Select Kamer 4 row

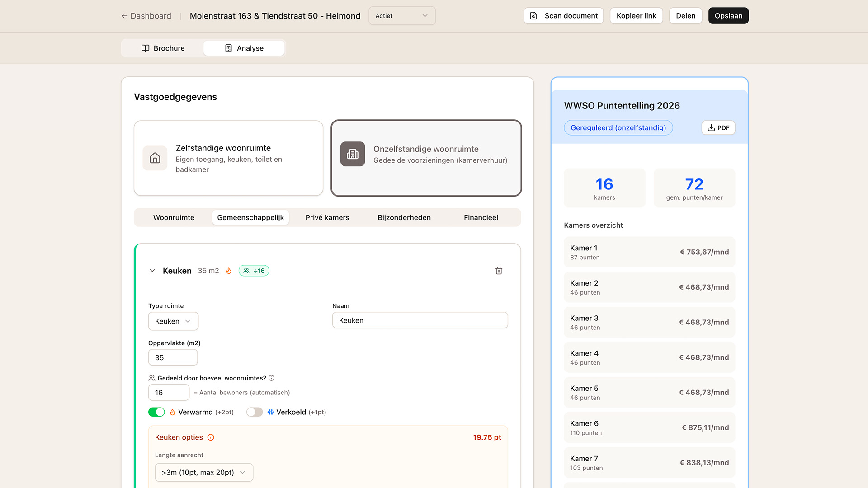[x=649, y=357]
